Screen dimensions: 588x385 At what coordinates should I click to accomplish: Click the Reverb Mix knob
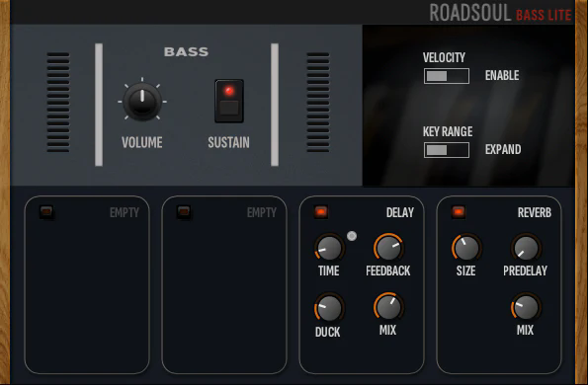pyautogui.click(x=526, y=307)
